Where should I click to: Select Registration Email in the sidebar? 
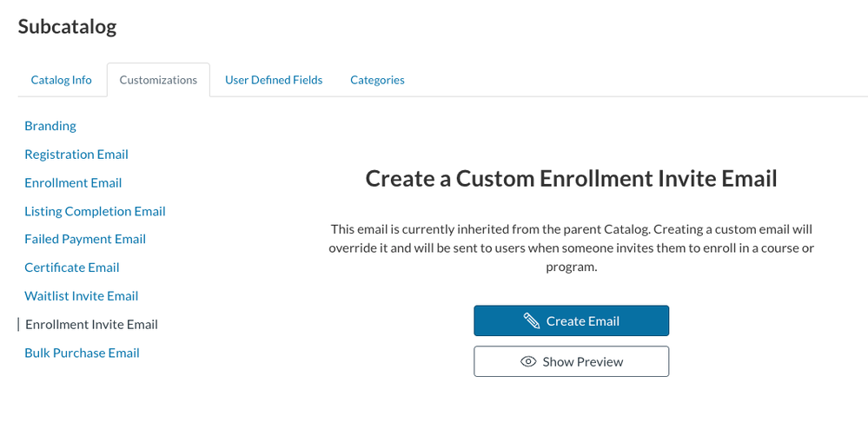pos(76,155)
